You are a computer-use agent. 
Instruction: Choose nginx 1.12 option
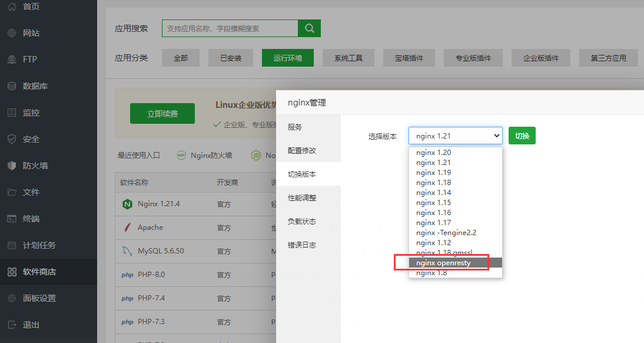pos(456,243)
